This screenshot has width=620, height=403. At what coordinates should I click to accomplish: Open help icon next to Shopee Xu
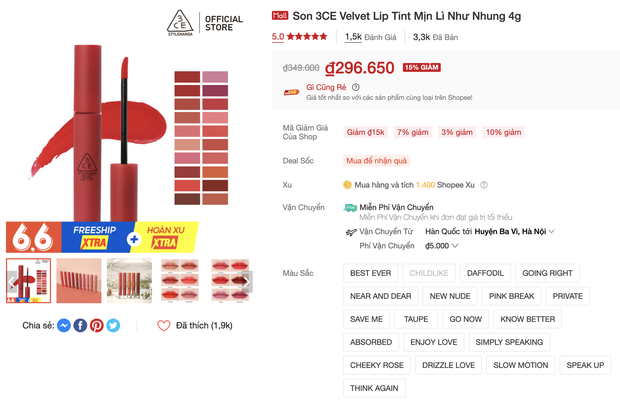click(x=484, y=185)
